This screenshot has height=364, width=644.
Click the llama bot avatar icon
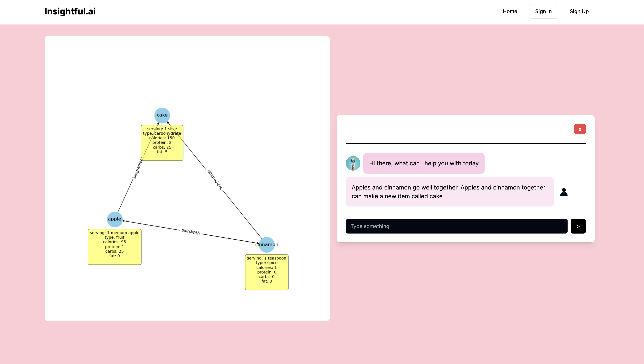click(353, 163)
